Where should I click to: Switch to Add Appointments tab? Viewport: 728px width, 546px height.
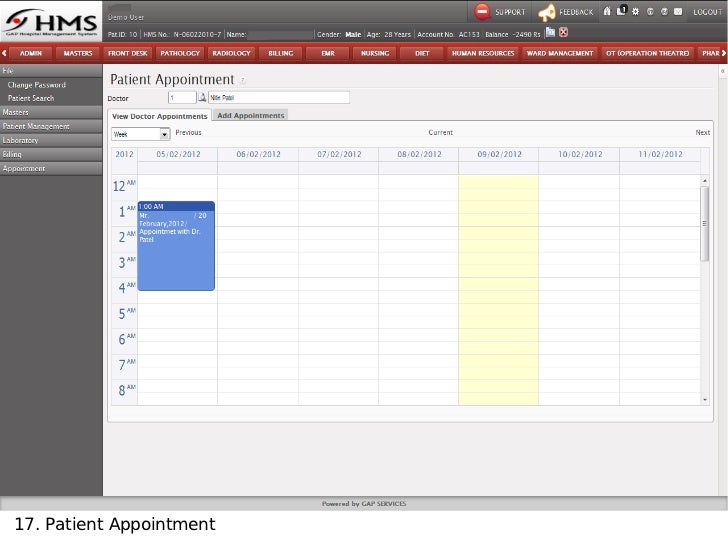251,115
